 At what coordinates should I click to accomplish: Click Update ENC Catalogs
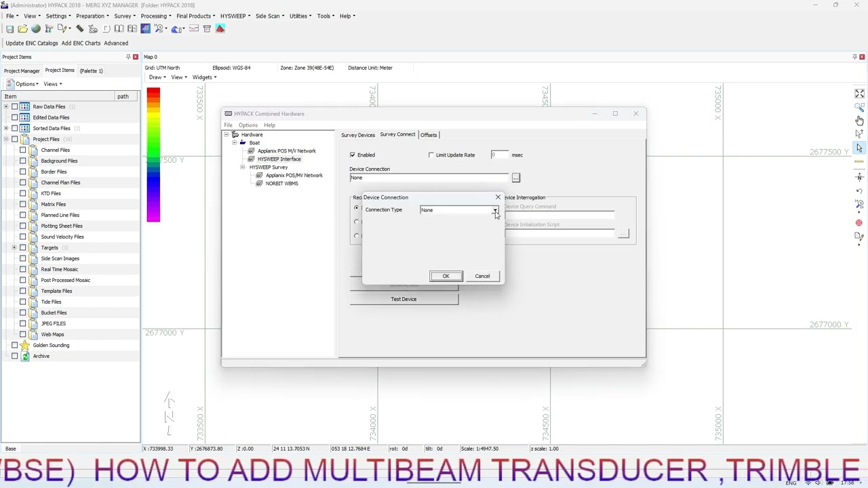32,43
